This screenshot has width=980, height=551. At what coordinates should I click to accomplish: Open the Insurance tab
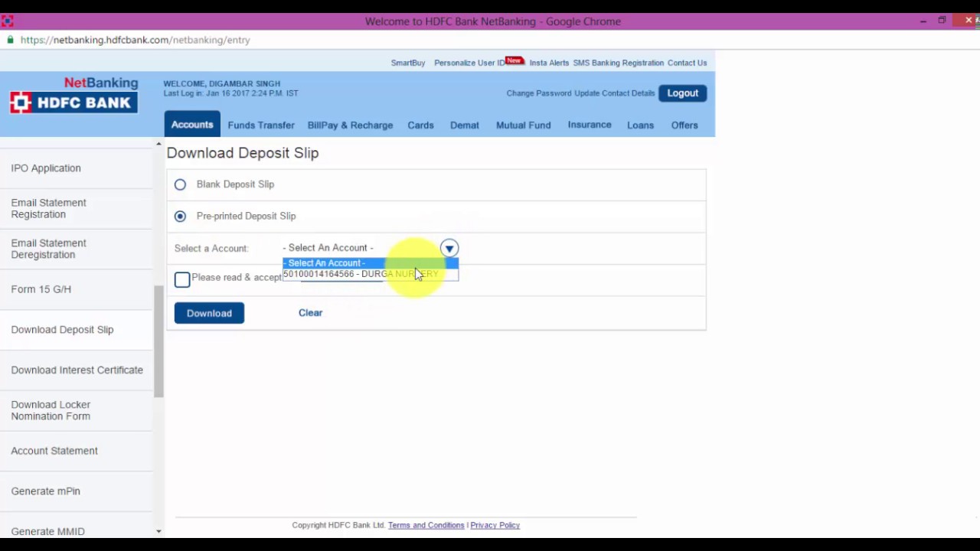coord(590,125)
